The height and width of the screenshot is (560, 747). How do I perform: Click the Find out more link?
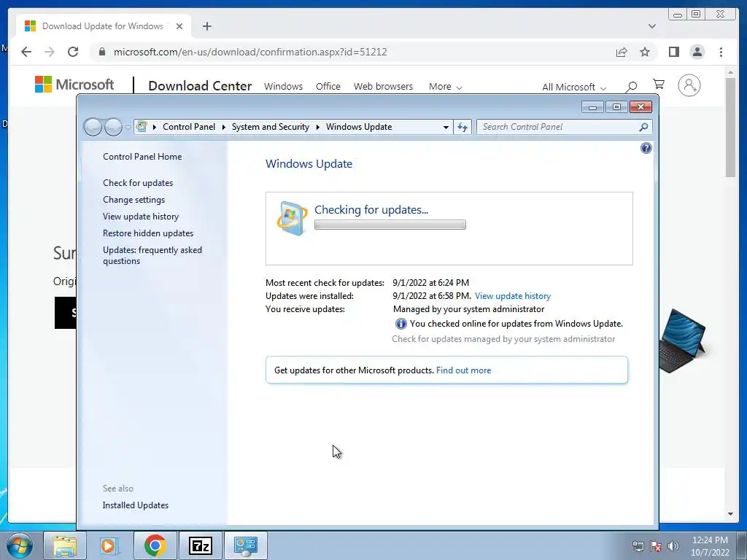(463, 370)
